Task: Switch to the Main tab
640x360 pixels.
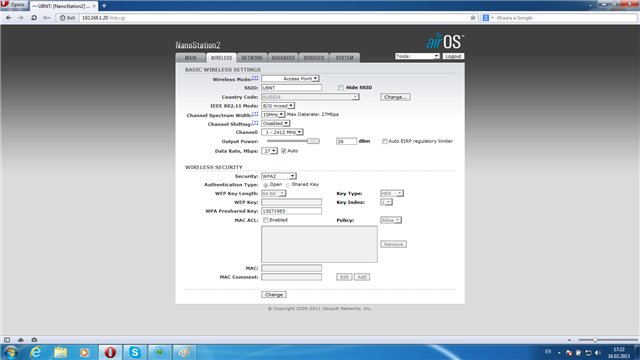Action: click(191, 58)
